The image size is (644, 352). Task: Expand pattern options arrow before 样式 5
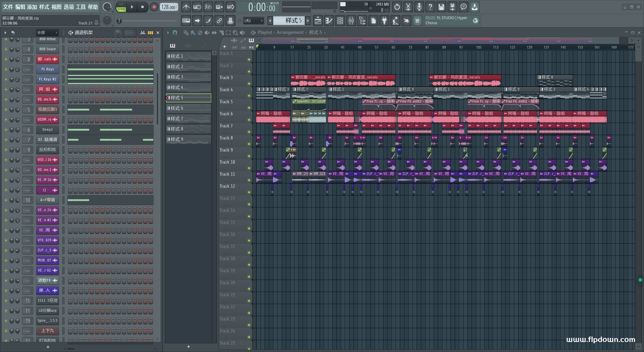click(270, 21)
